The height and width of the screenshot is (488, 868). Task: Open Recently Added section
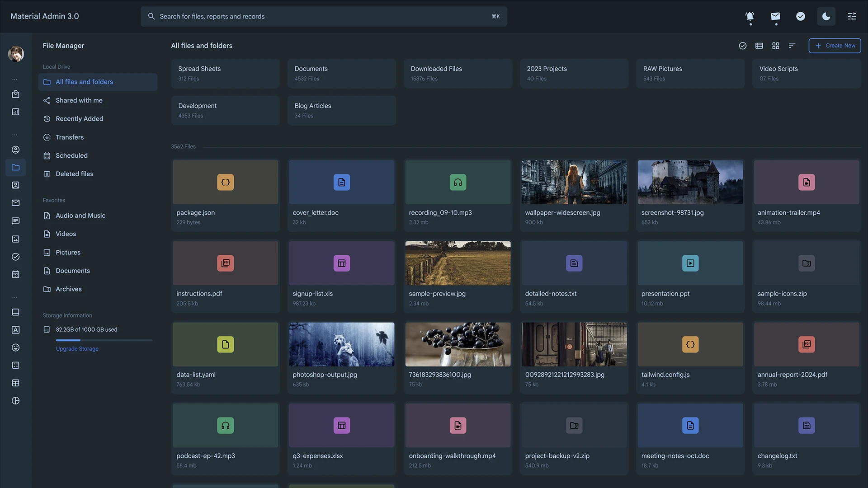(98, 119)
